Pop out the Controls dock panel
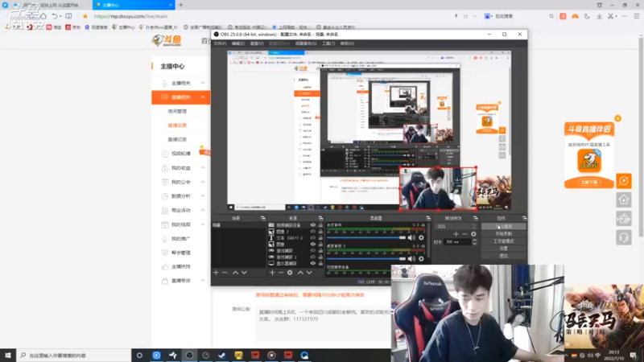The height and width of the screenshot is (362, 644). (524, 218)
